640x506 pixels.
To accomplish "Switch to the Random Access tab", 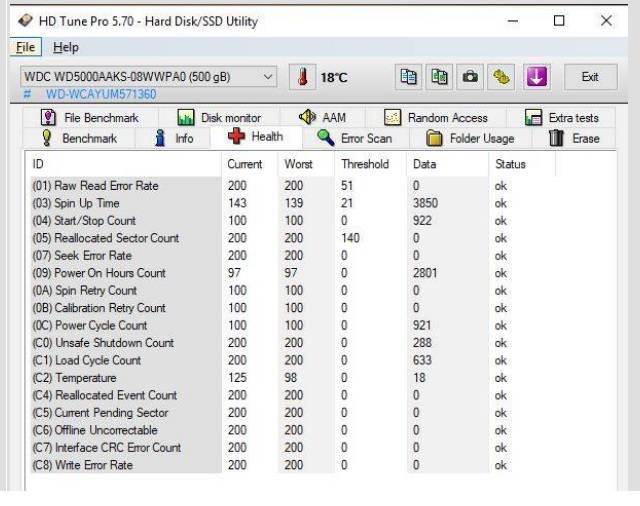I will [x=436, y=118].
